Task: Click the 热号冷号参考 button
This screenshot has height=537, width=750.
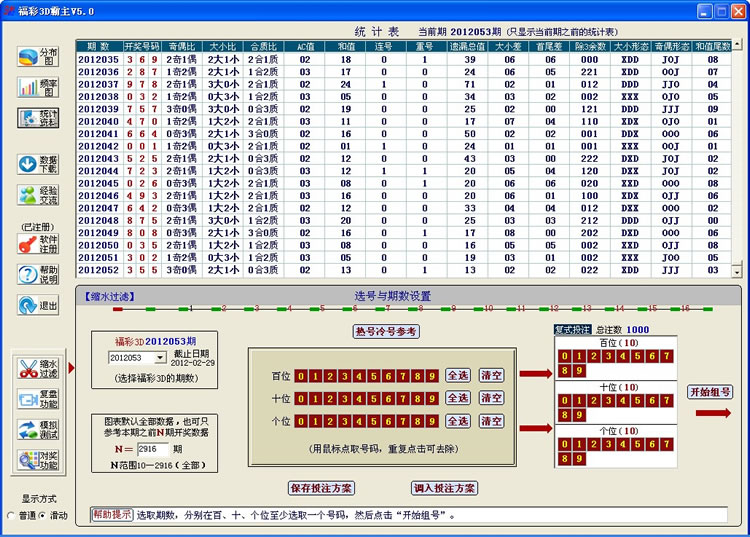Action: 386,331
